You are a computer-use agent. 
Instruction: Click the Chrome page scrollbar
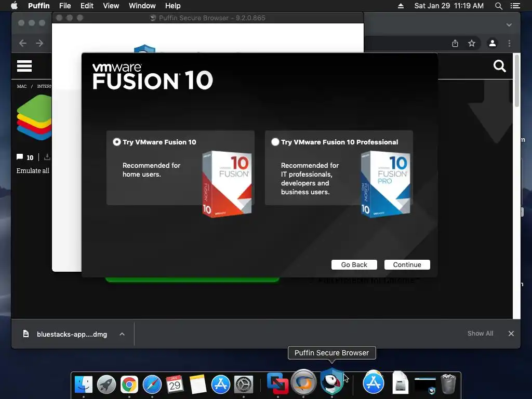coord(517,82)
